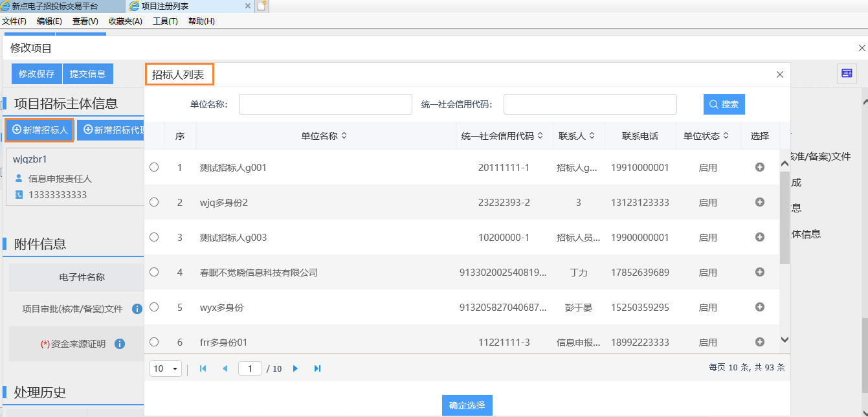Screen dimensions: 868x417
Task: Click info icon beside 资金来源证明
Action: [x=120, y=344]
